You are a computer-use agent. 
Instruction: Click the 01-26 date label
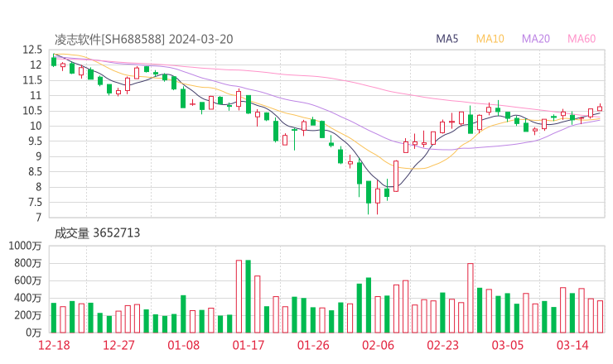(x=313, y=345)
